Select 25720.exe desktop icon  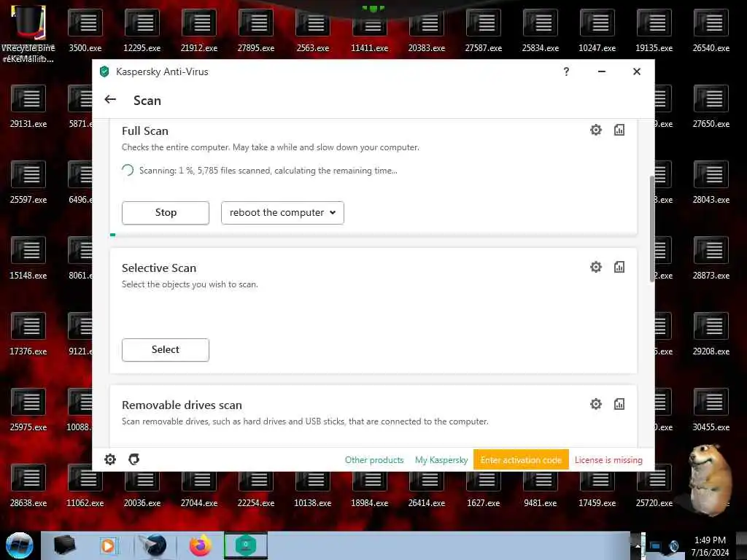click(x=654, y=486)
